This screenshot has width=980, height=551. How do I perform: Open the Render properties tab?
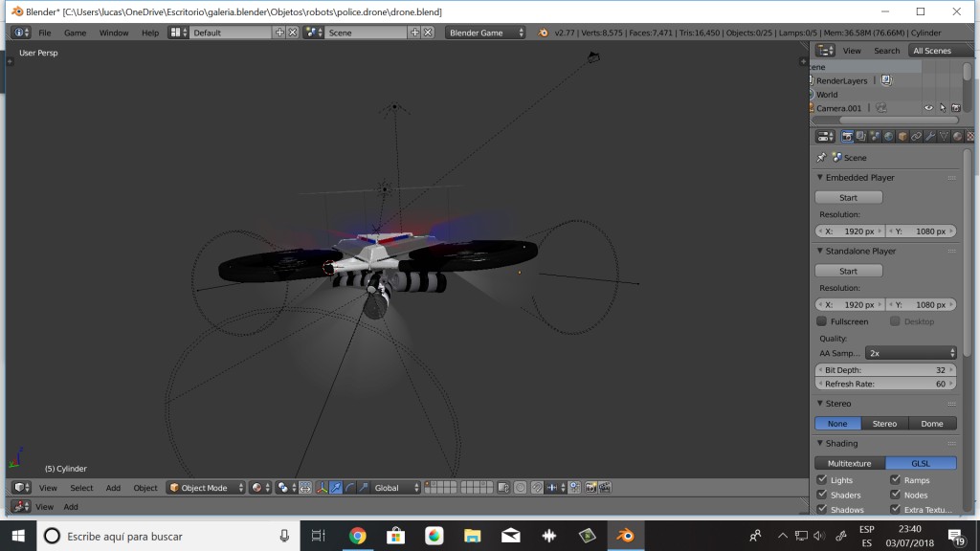[847, 136]
